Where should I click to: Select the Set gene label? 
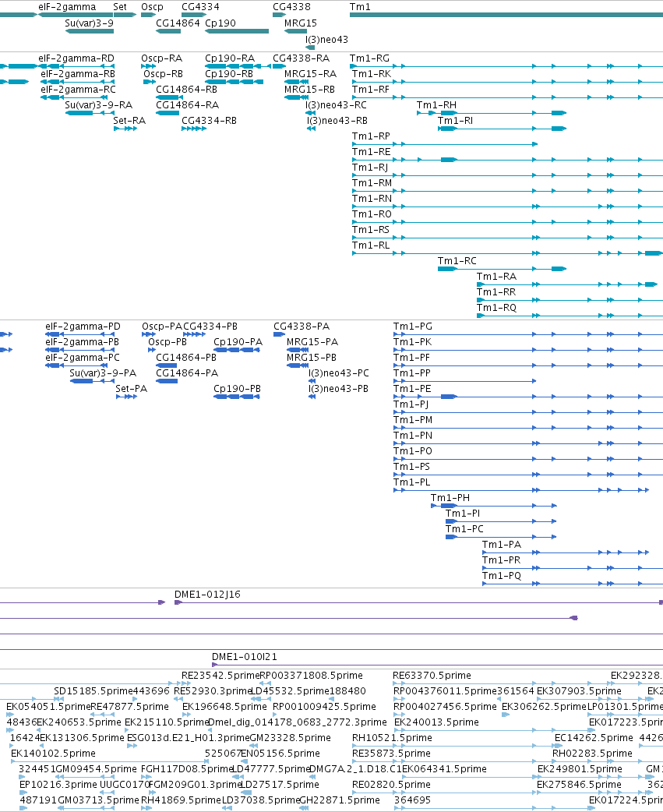[119, 7]
